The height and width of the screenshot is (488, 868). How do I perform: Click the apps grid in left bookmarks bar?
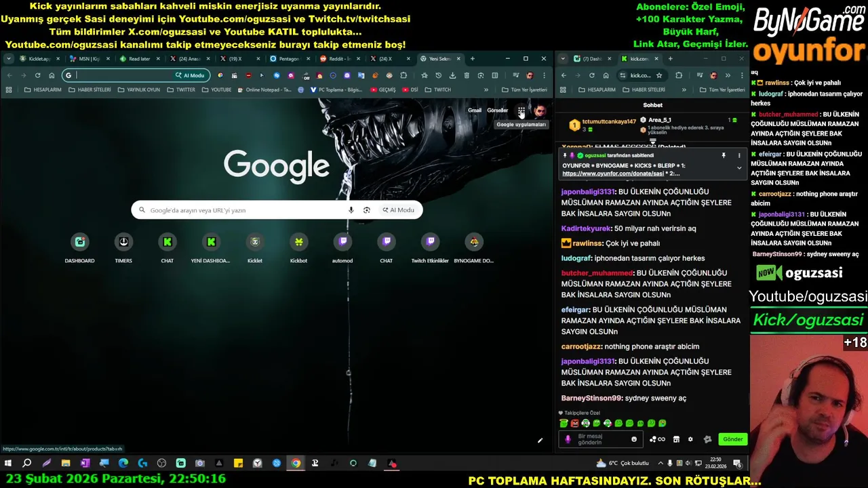pos(9,89)
